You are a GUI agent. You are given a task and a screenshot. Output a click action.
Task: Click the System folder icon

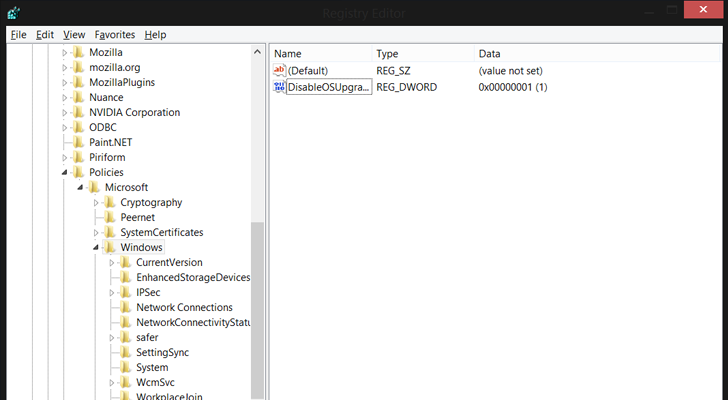click(x=125, y=368)
